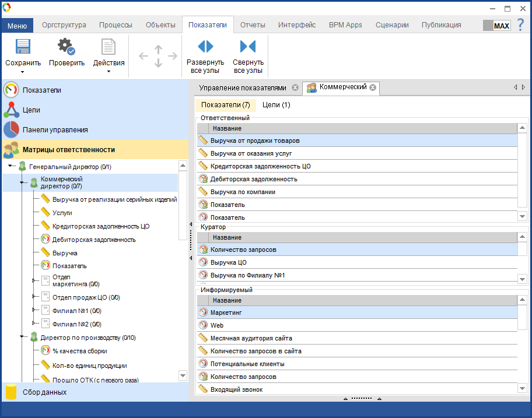Switch to the Отчеты ribbon tab
The width and height of the screenshot is (532, 418).
tap(253, 25)
